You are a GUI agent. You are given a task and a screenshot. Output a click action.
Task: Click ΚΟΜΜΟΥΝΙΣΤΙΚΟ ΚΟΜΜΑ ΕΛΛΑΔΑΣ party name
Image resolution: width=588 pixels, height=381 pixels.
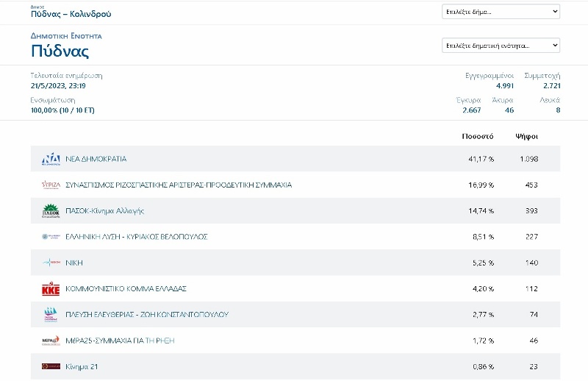click(x=126, y=288)
